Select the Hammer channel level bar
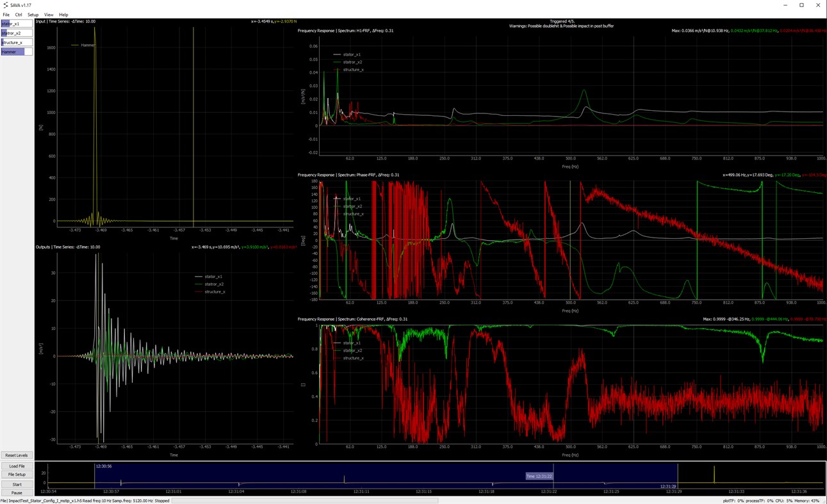This screenshot has height=504, width=827. click(17, 52)
